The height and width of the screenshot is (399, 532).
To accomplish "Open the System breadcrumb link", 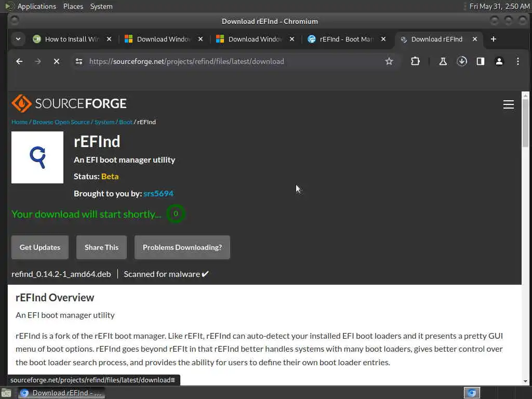I will coord(104,122).
